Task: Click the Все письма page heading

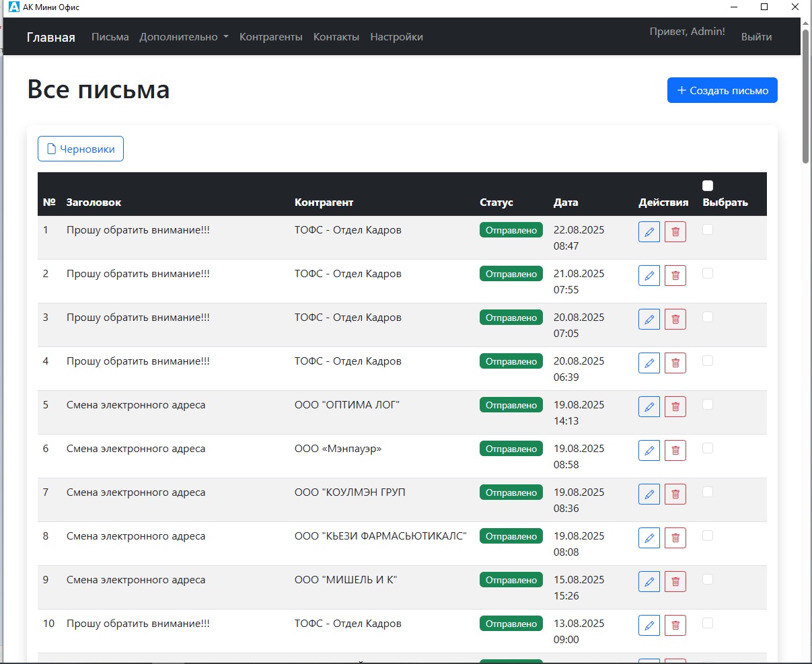Action: pos(98,89)
